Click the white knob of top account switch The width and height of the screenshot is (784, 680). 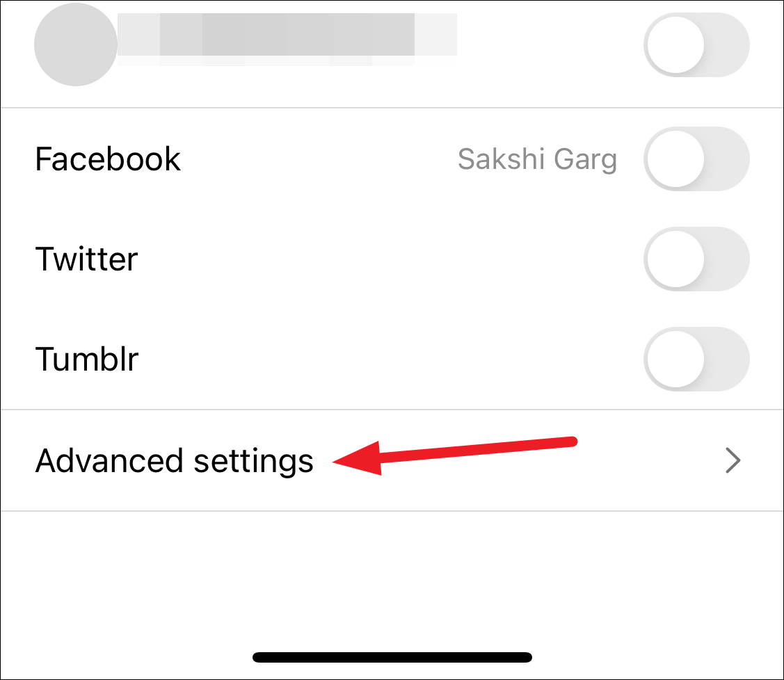pos(675,45)
